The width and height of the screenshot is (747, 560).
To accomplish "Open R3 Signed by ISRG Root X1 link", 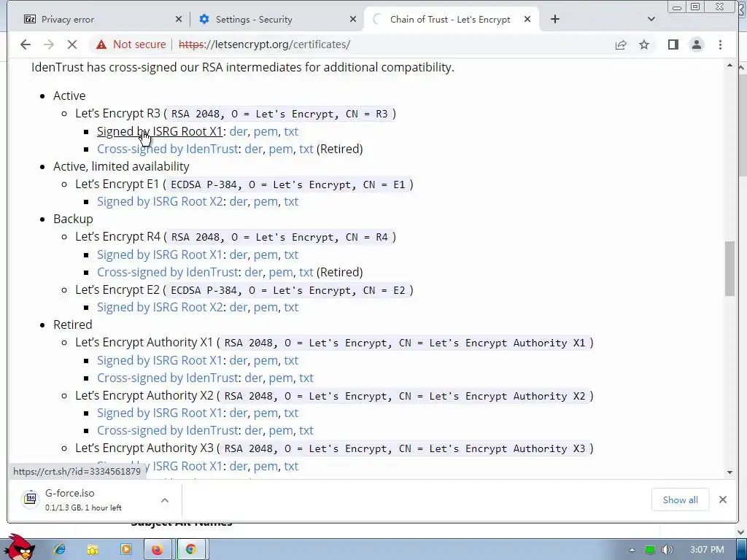I will (160, 131).
